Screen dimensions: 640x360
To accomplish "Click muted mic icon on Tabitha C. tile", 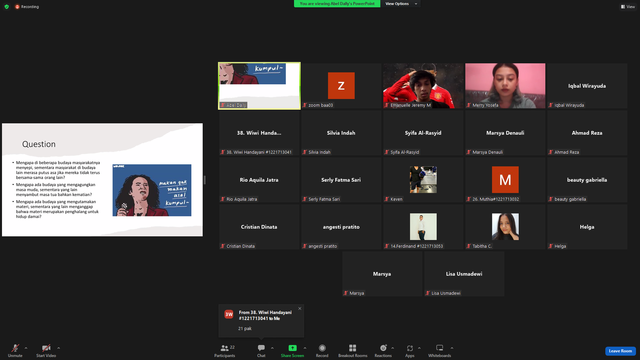I will click(469, 246).
